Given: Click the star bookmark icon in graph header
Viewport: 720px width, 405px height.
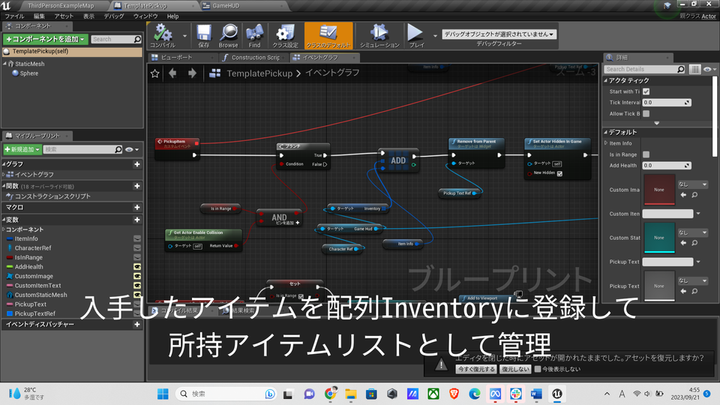Looking at the screenshot, I should click(155, 73).
